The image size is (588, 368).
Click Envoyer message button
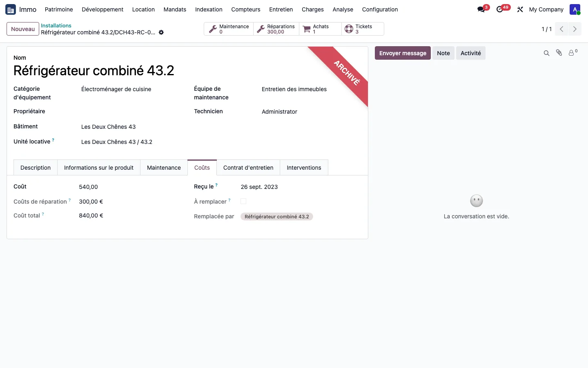click(x=403, y=53)
